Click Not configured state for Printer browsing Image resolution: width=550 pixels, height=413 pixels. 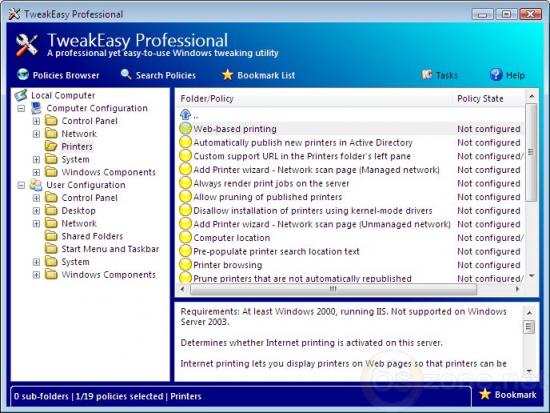tap(489, 265)
